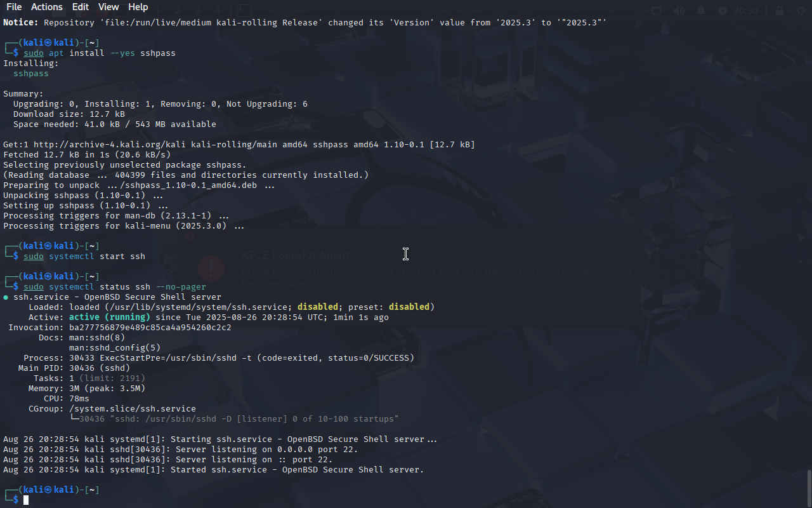Switch to faint workspace number 4
Viewport: 812px width, 508px height.
tap(218, 10)
